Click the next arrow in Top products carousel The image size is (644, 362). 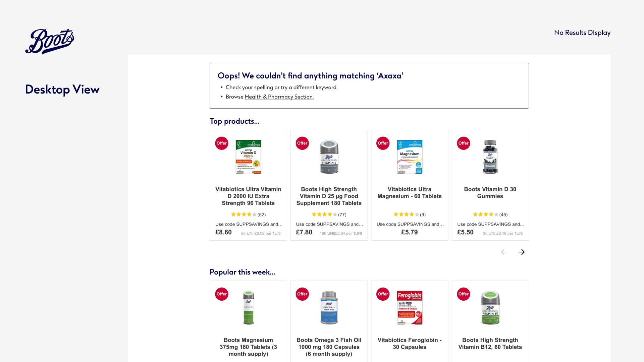521,252
